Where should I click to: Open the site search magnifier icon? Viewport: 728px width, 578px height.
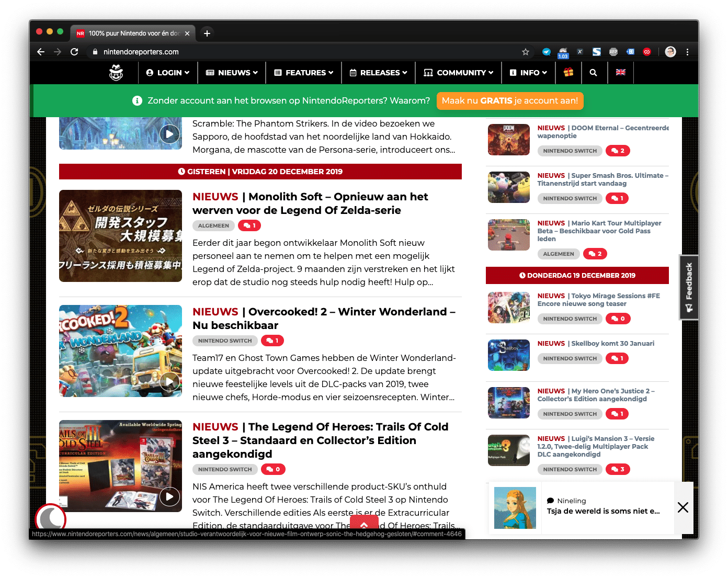coord(593,73)
